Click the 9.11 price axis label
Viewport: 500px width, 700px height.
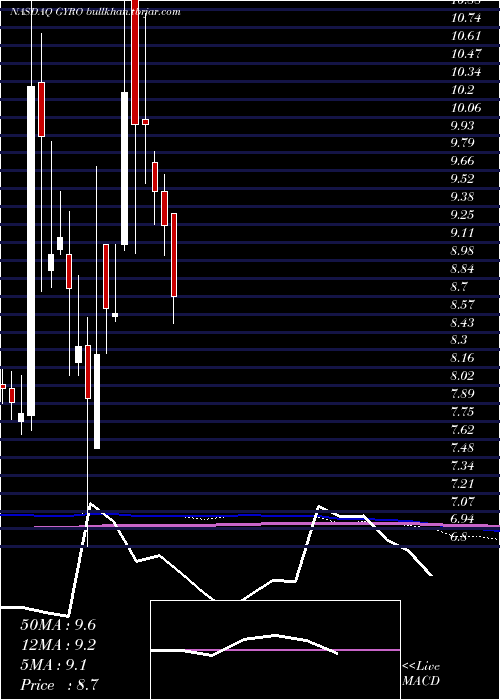click(x=462, y=233)
